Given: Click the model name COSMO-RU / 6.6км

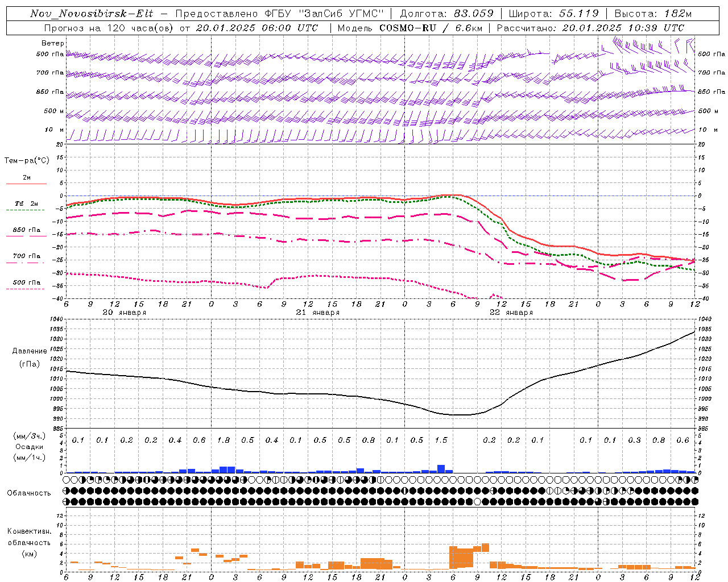Looking at the screenshot, I should tap(431, 28).
